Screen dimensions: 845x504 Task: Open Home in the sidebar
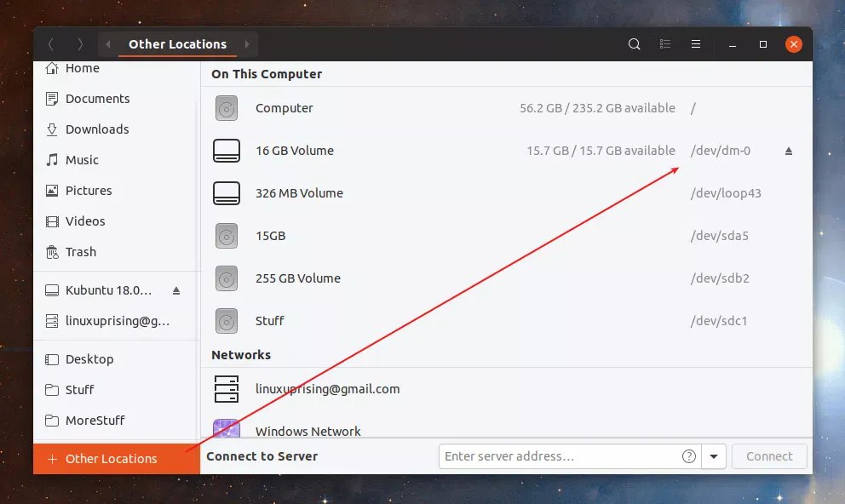(x=116, y=68)
